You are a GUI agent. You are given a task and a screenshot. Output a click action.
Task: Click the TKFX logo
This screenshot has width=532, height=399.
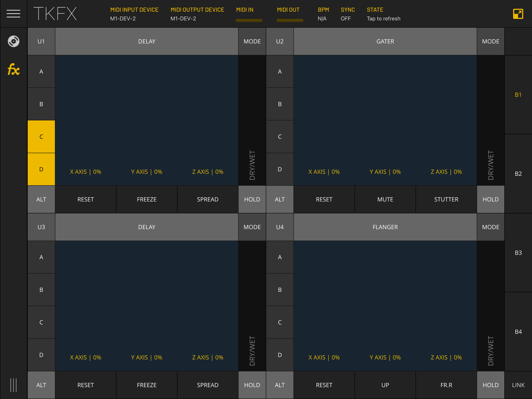[55, 14]
